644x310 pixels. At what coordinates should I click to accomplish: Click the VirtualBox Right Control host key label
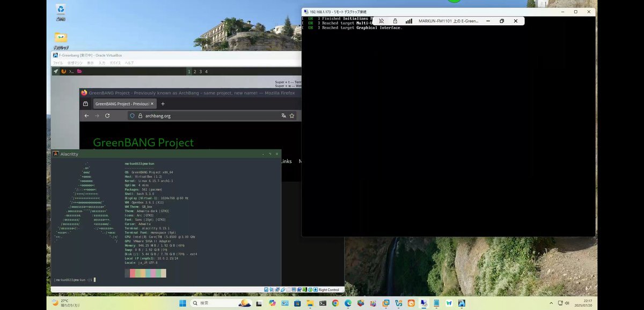tap(328, 290)
